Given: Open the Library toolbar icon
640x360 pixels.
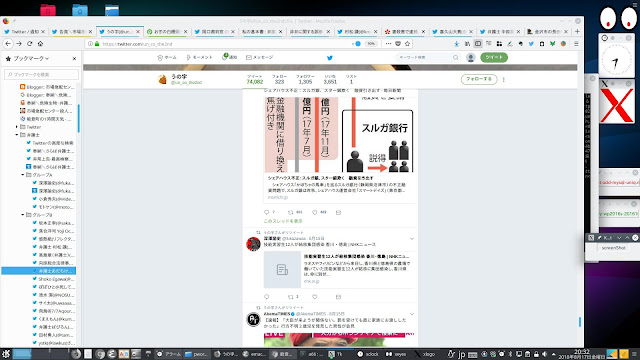Looking at the screenshot, I should [467, 44].
